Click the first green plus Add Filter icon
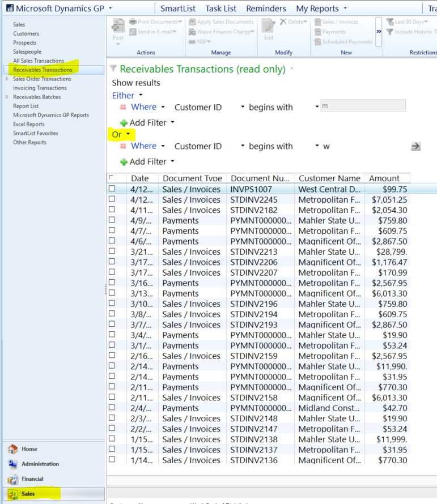 tap(124, 123)
